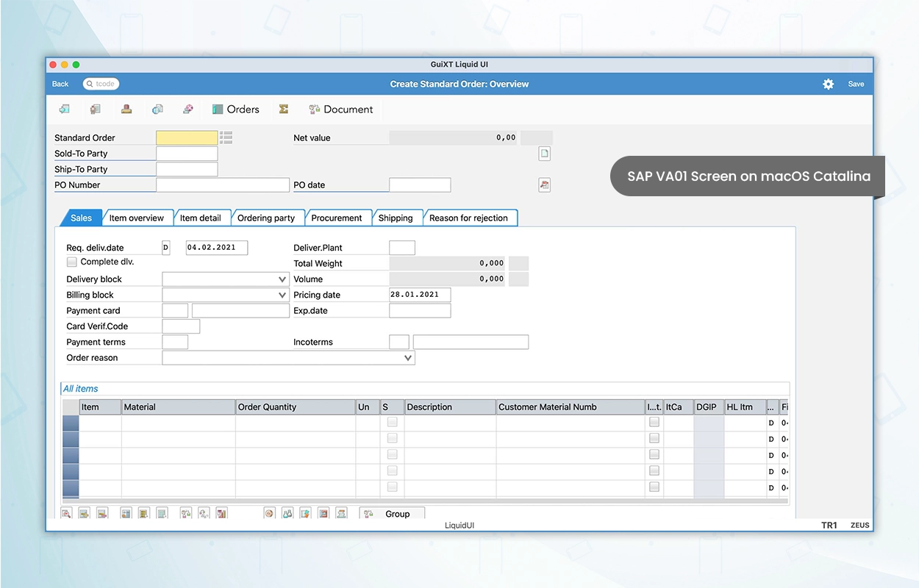Viewport: 919px width, 588px height.
Task: Open settings with the gear icon
Action: click(828, 84)
